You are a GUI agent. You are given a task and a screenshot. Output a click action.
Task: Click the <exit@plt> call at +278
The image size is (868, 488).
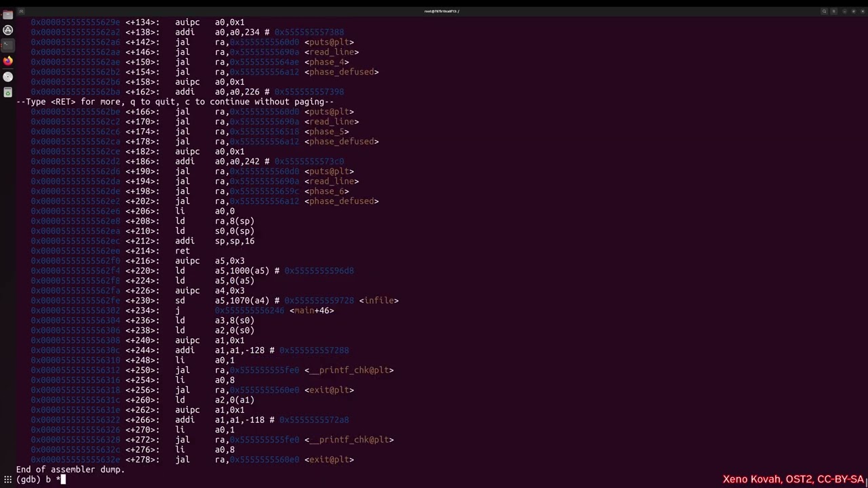pyautogui.click(x=330, y=460)
